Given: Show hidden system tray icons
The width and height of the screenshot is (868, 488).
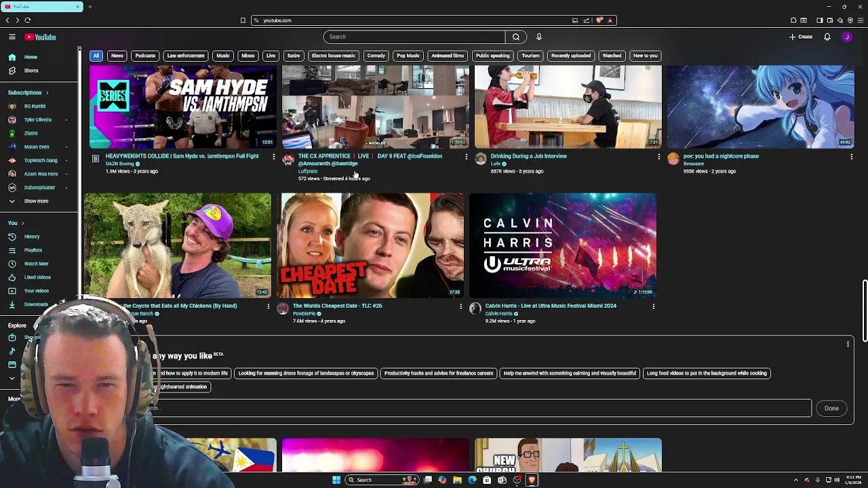Looking at the screenshot, I should [x=796, y=480].
